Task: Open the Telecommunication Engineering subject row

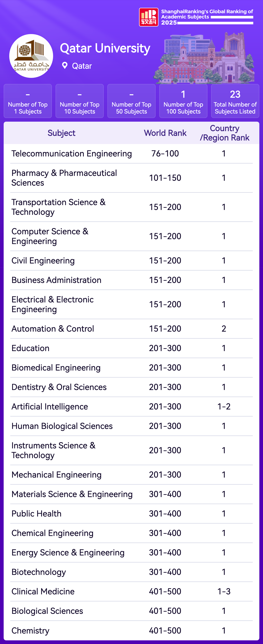Action: click(x=72, y=154)
